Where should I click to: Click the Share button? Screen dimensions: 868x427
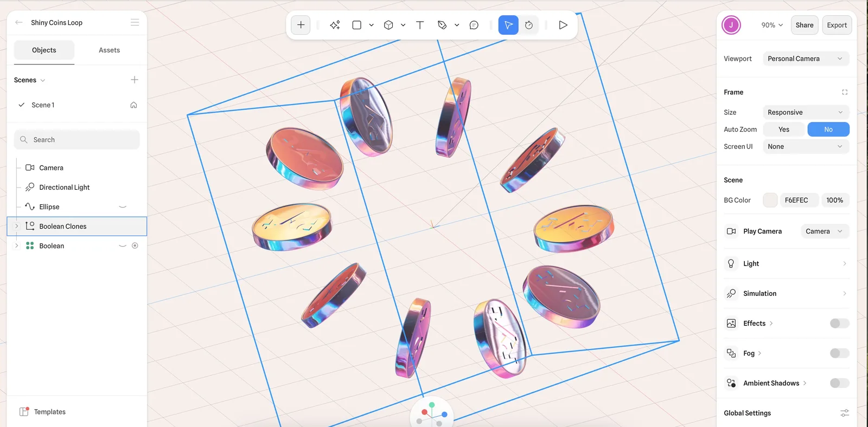[805, 25]
